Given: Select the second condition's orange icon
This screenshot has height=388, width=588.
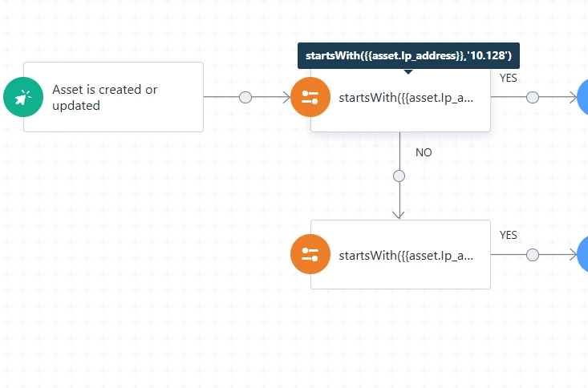Looking at the screenshot, I should point(310,254).
